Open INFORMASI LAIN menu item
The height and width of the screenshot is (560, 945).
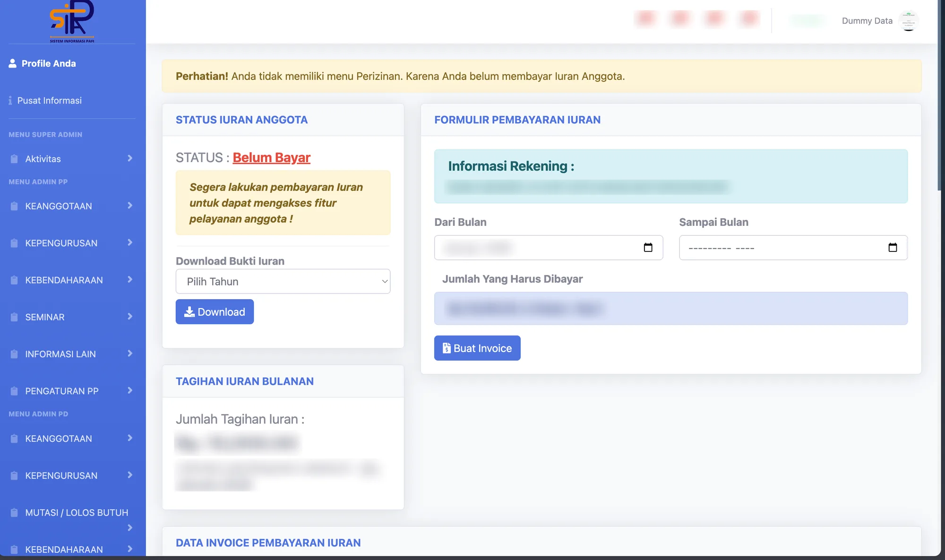[60, 354]
